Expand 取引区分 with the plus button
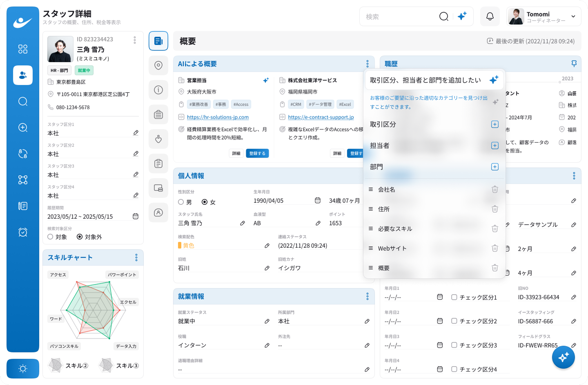This screenshot has height=385, width=588. click(494, 124)
